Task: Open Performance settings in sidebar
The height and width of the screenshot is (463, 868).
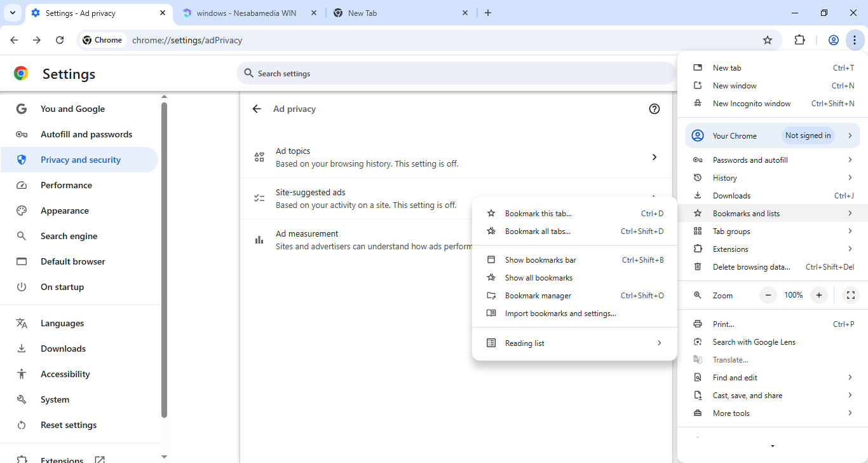Action: click(x=66, y=185)
